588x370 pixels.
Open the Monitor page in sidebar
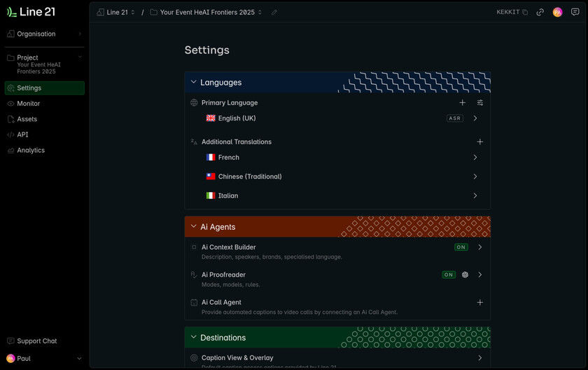pos(29,104)
